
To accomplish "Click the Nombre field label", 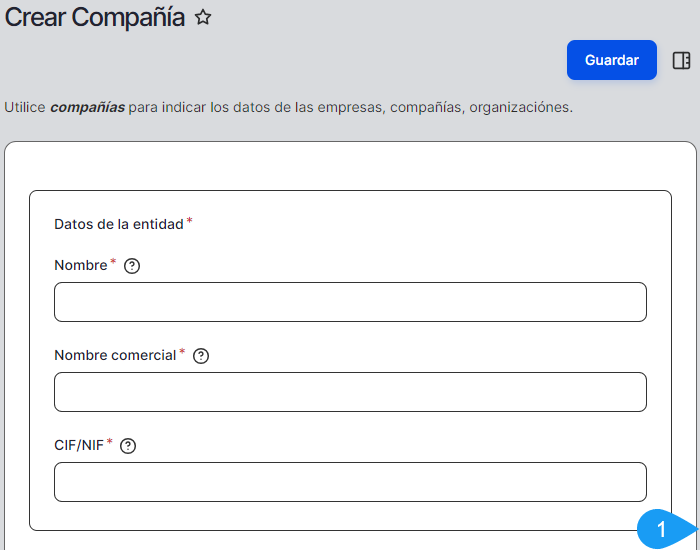I will (x=80, y=265).
